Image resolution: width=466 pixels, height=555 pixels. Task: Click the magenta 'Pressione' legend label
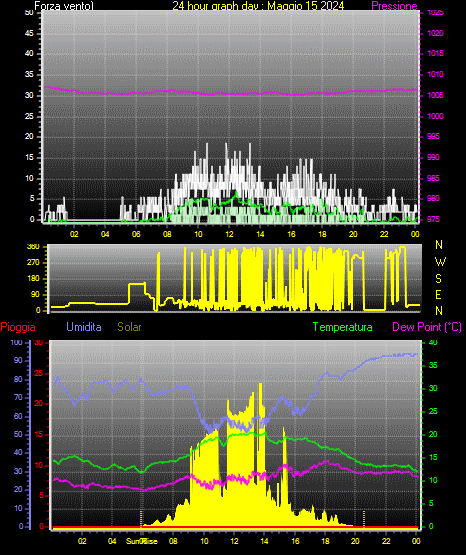click(x=394, y=6)
